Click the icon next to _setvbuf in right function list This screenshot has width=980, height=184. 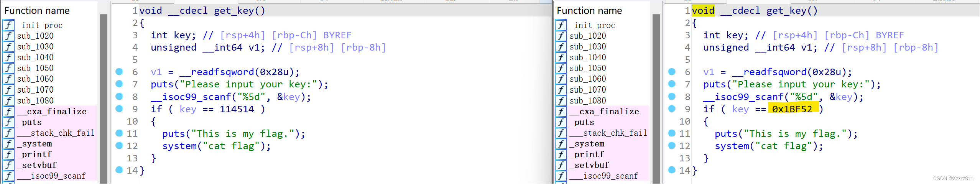pos(561,165)
